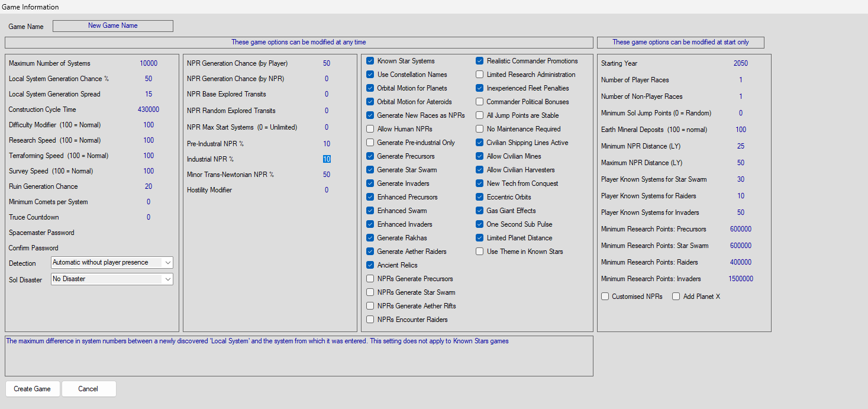Tick the Customised NPRs checkbox
Screen dimensions: 868x409
point(605,297)
